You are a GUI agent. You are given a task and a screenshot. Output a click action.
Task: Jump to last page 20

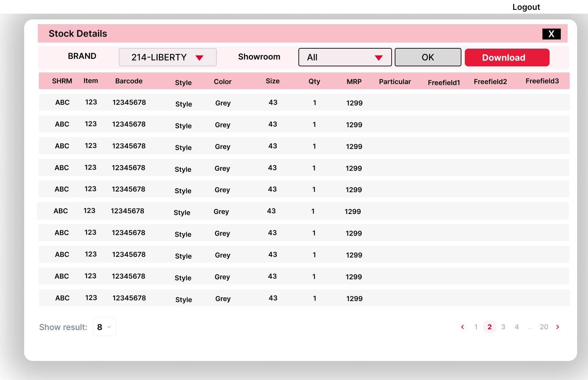coord(544,327)
